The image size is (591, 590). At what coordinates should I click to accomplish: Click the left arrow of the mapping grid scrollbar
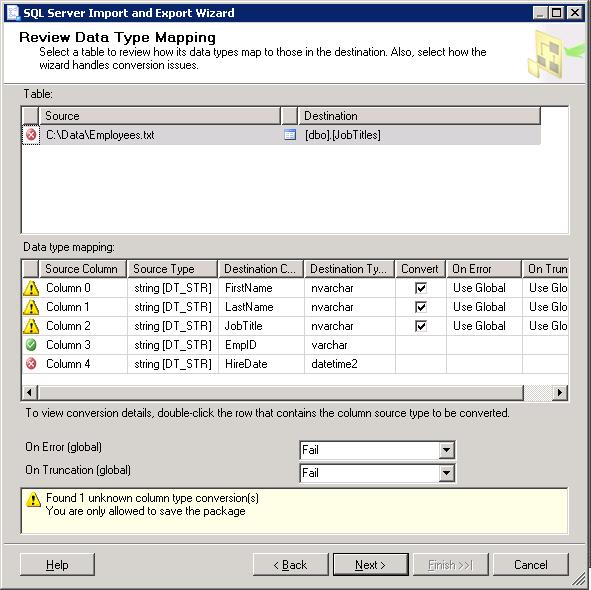pyautogui.click(x=29, y=392)
